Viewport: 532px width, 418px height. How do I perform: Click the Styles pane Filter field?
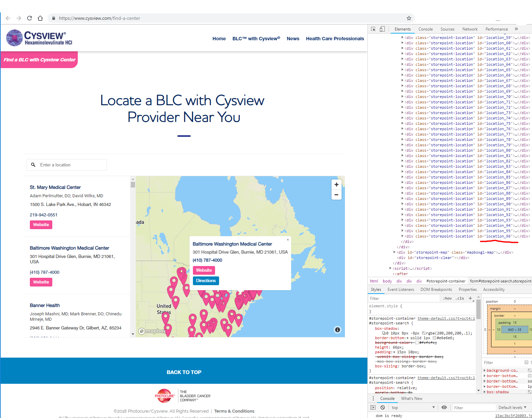[404, 298]
